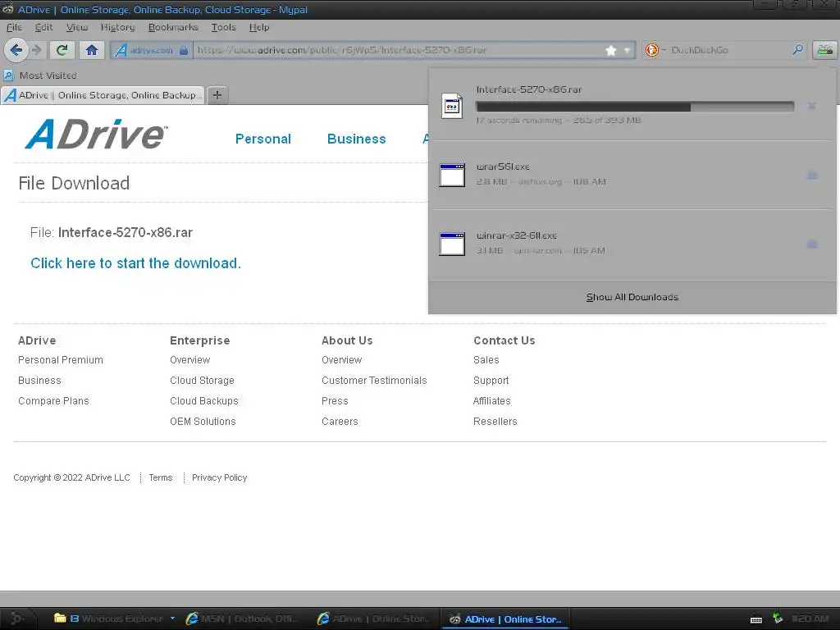840x630 pixels.
Task: Select the ADrive Online Storage browser tab
Action: tap(103, 95)
